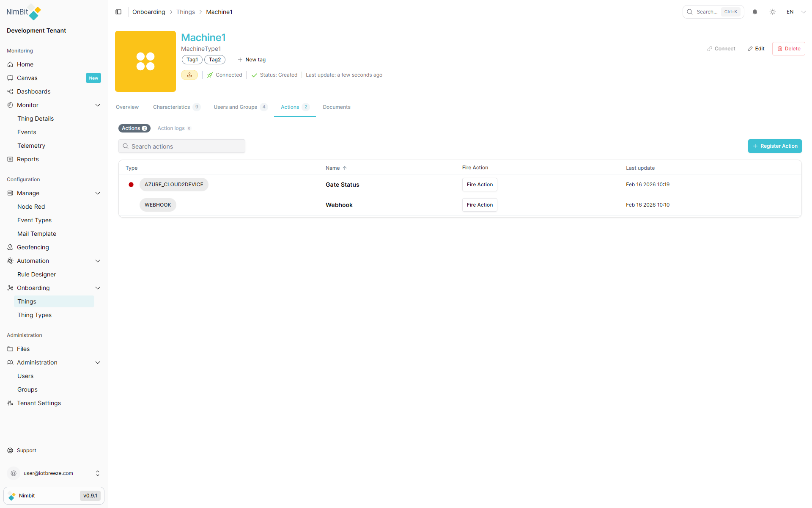Viewport: 812px width, 508px height.
Task: Toggle light/dark theme with the sun icon
Action: pyautogui.click(x=773, y=11)
